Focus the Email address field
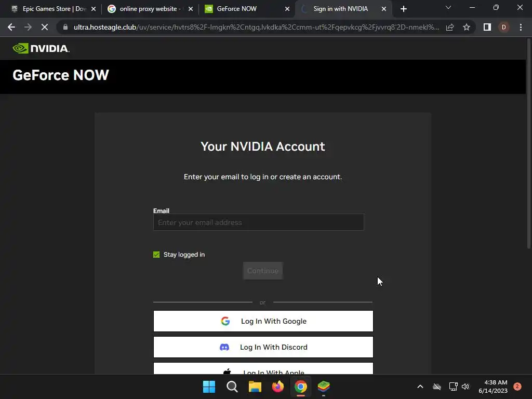The width and height of the screenshot is (532, 399). click(x=259, y=222)
